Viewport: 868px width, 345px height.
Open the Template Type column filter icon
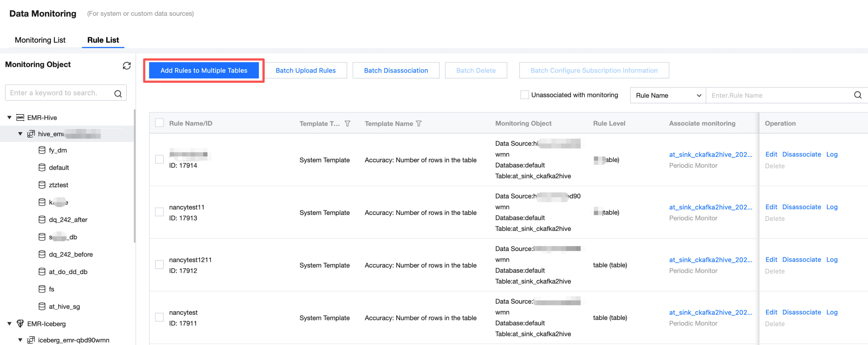click(347, 124)
